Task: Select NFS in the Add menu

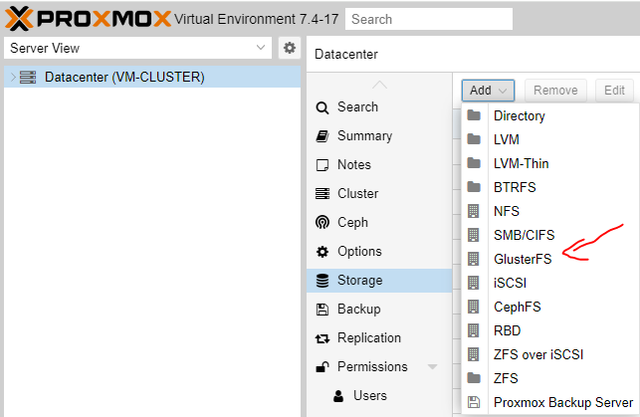Action: coord(551,211)
